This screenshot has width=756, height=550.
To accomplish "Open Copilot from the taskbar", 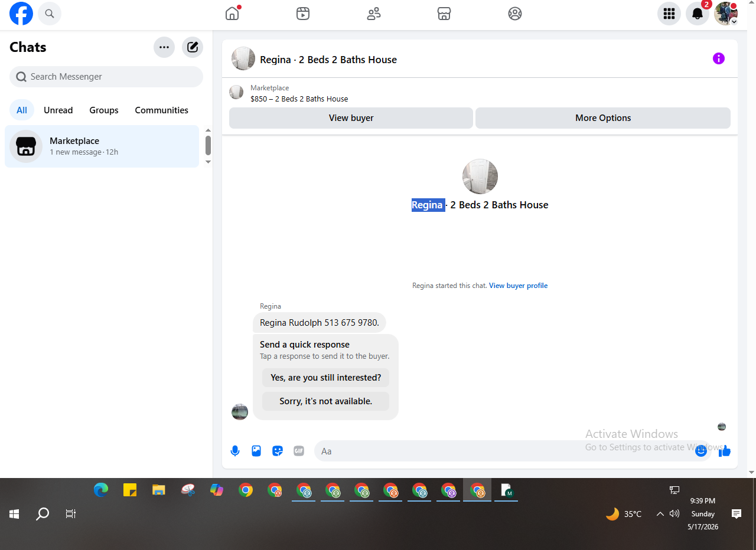I will pyautogui.click(x=217, y=490).
